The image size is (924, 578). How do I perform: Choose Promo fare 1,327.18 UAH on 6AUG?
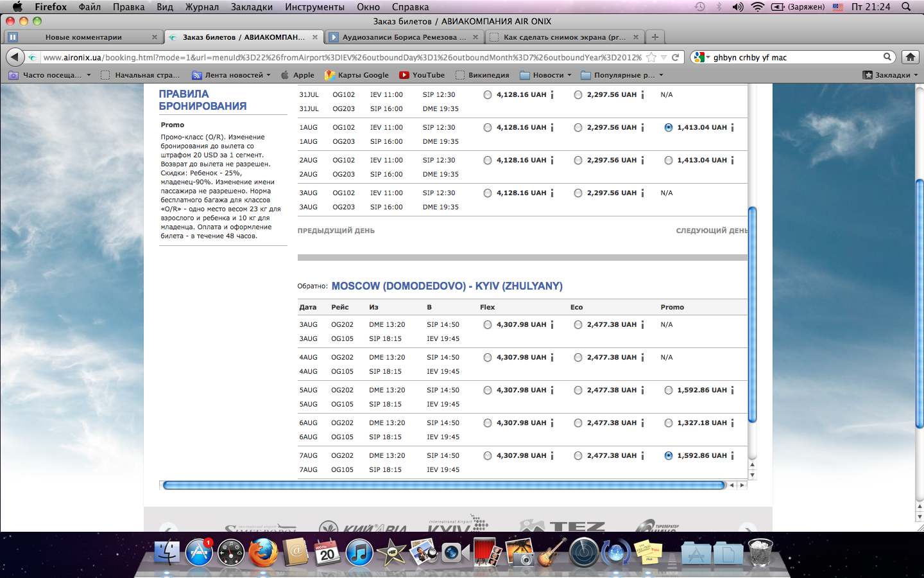pos(669,423)
